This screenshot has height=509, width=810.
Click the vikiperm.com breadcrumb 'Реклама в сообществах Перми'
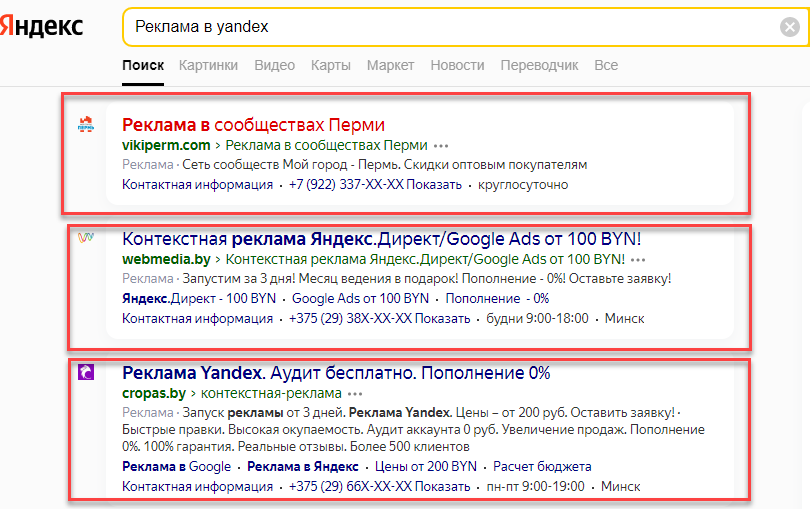326,145
